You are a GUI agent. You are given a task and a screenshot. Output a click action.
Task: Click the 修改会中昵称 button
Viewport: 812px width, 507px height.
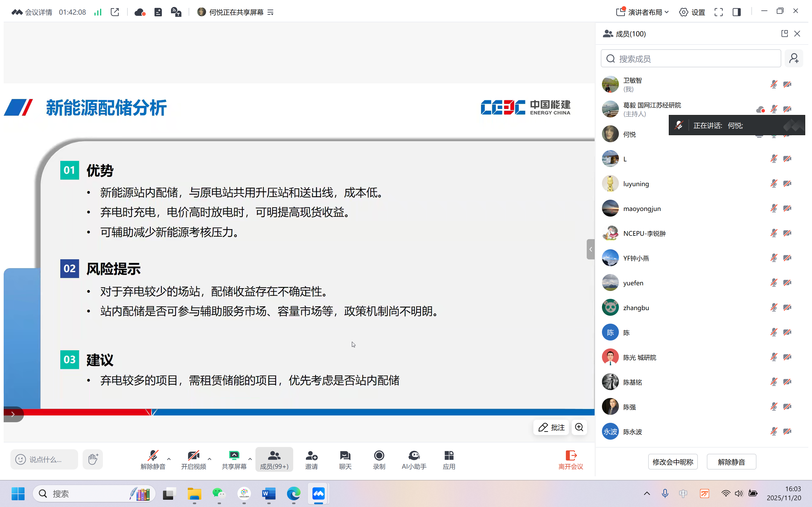point(672,462)
